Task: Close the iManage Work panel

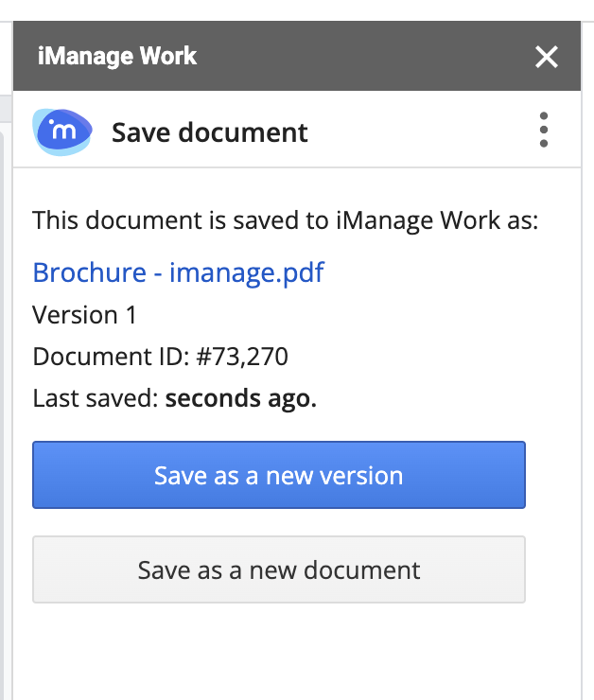Action: pos(547,57)
